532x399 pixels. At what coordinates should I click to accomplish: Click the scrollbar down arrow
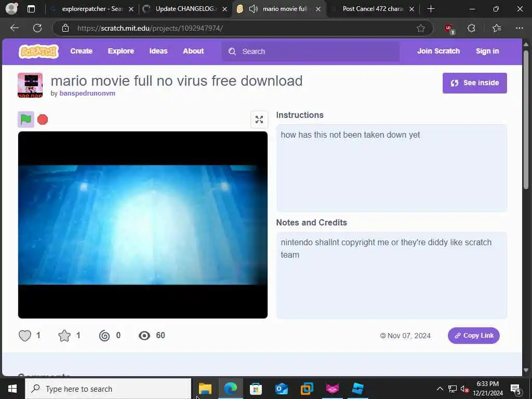point(526,370)
